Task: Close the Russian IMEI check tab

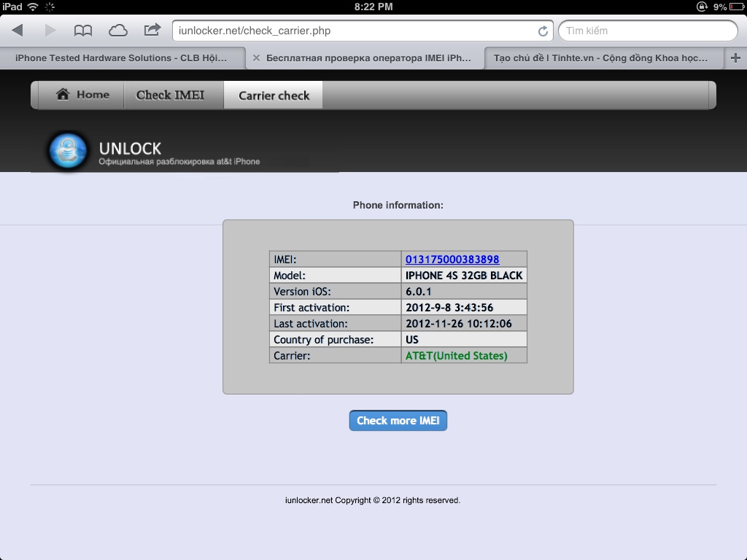Action: 256,58
